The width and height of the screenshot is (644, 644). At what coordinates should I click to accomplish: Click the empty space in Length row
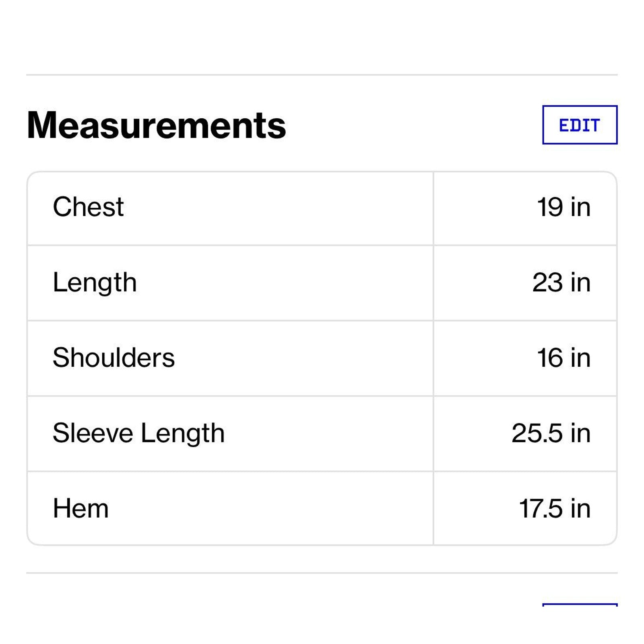pyautogui.click(x=282, y=283)
